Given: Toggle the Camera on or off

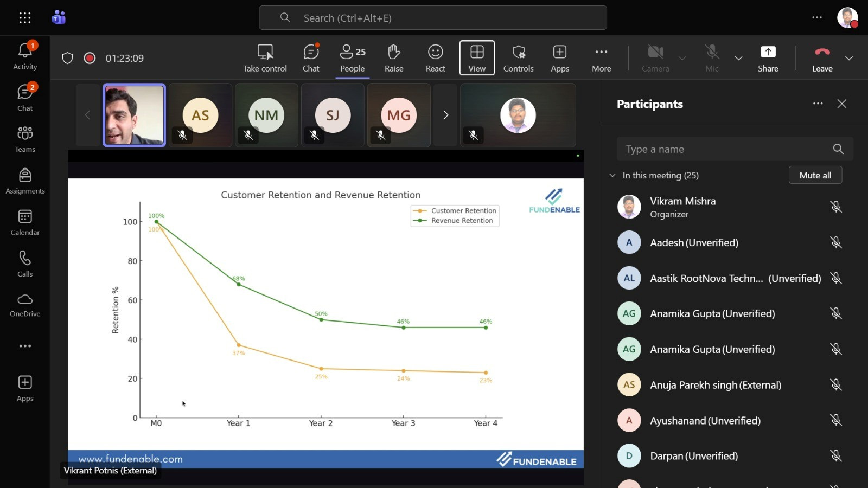Looking at the screenshot, I should 655,58.
